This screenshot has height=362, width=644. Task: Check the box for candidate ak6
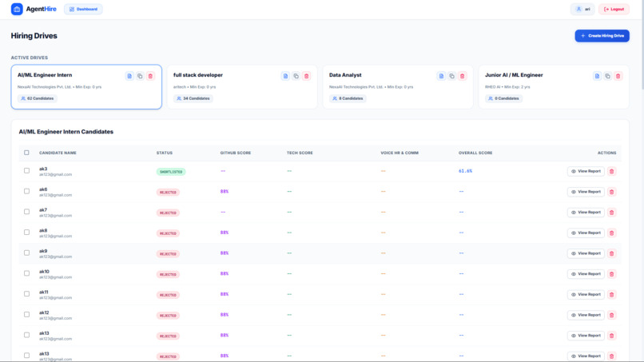click(26, 191)
